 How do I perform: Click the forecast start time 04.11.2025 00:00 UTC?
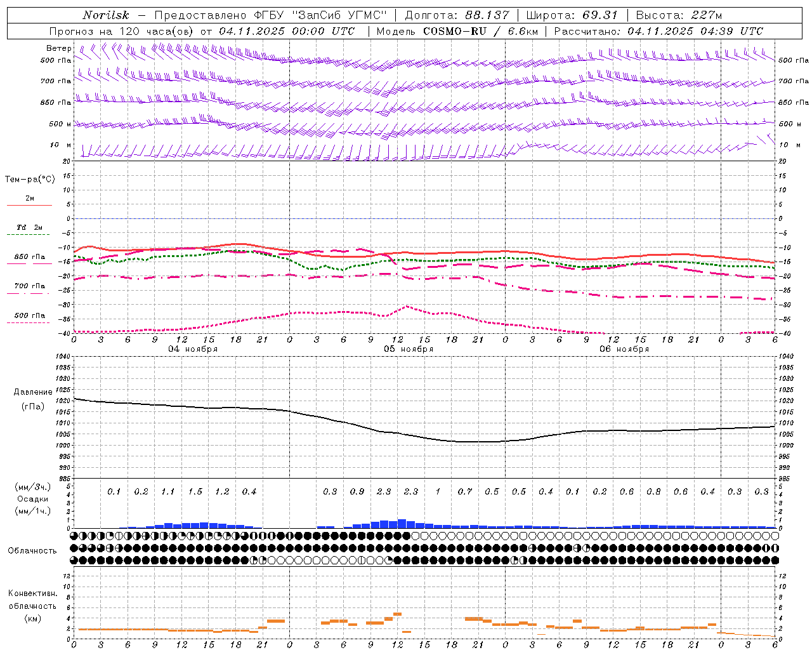[x=287, y=31]
